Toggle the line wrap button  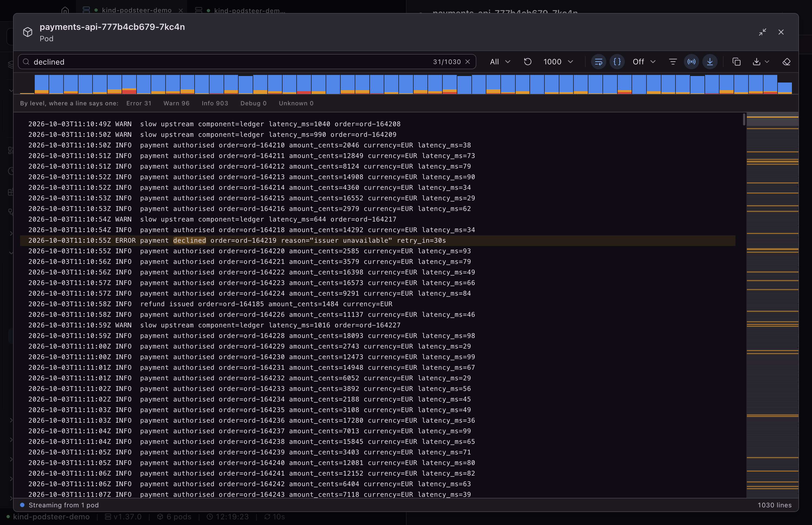coord(598,62)
